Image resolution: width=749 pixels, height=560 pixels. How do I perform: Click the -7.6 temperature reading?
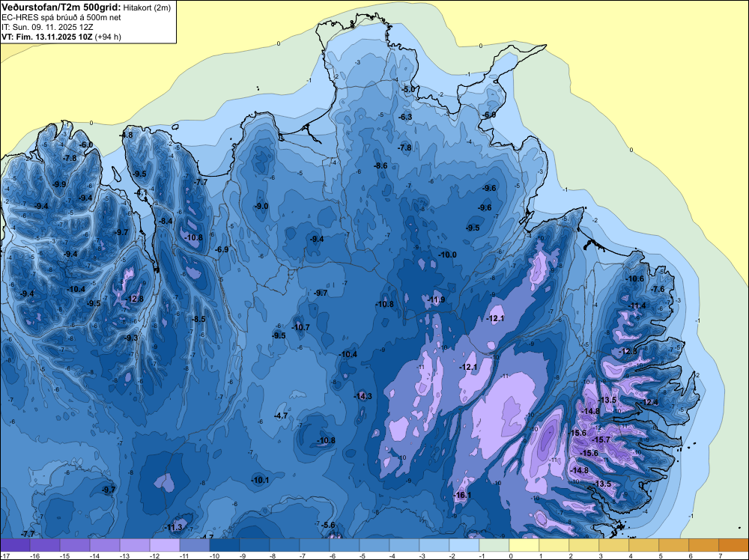(658, 289)
